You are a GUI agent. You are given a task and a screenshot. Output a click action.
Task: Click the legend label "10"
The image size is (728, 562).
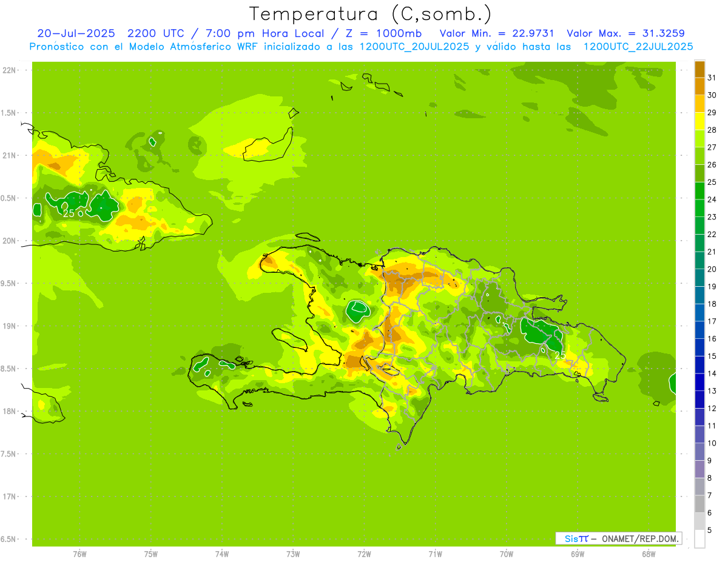712,443
